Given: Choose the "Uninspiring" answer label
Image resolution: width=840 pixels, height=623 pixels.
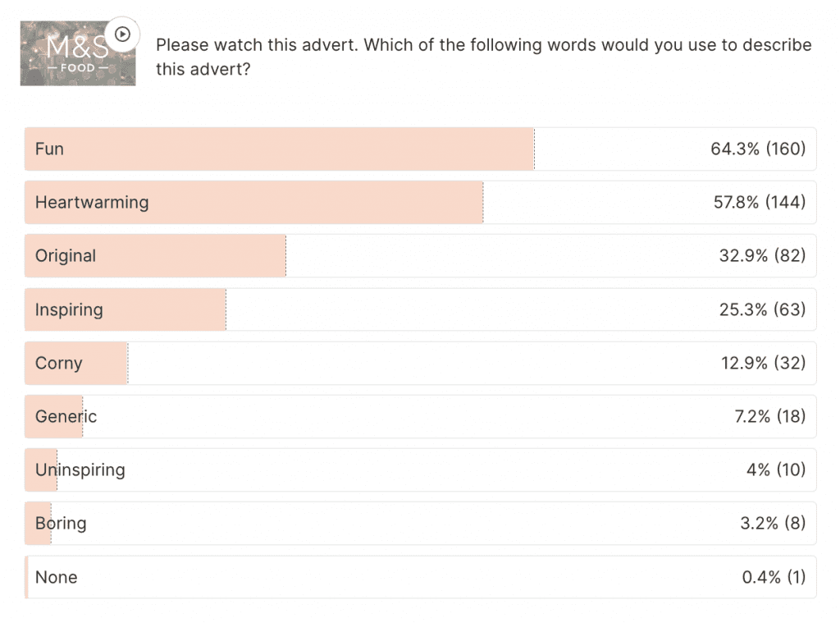Looking at the screenshot, I should 80,470.
